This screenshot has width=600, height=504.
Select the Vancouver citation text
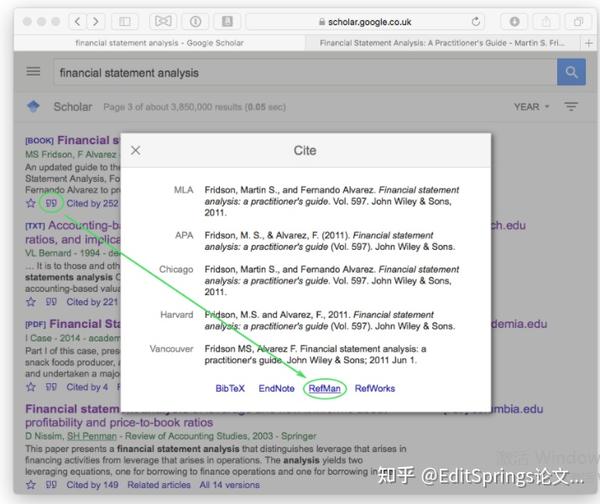coord(315,354)
